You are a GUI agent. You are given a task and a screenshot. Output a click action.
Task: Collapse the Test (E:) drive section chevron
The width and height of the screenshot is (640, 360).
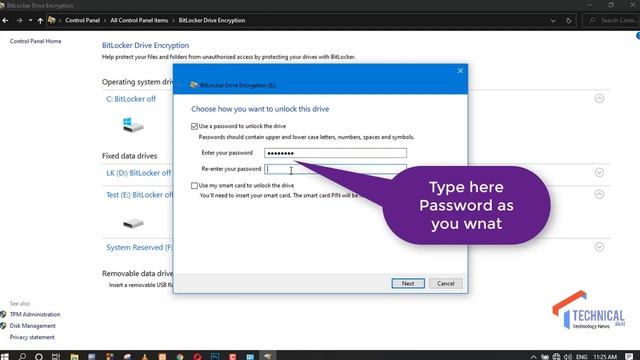599,194
